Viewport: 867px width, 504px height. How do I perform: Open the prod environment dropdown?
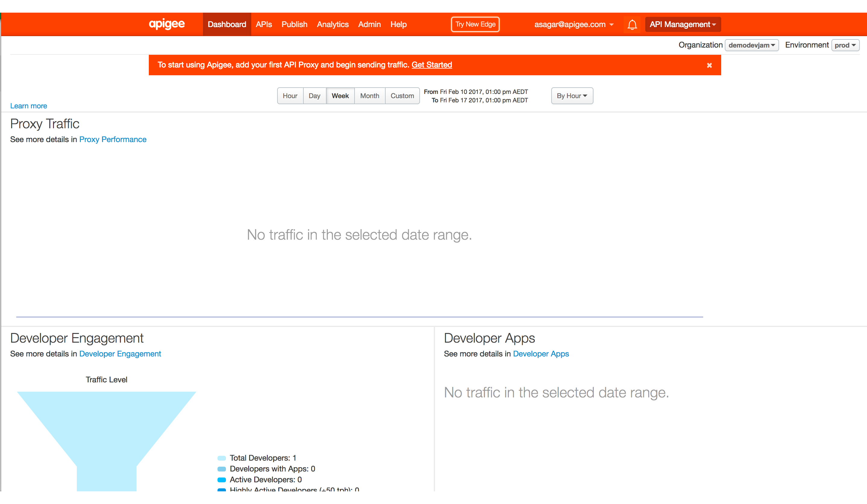click(845, 45)
